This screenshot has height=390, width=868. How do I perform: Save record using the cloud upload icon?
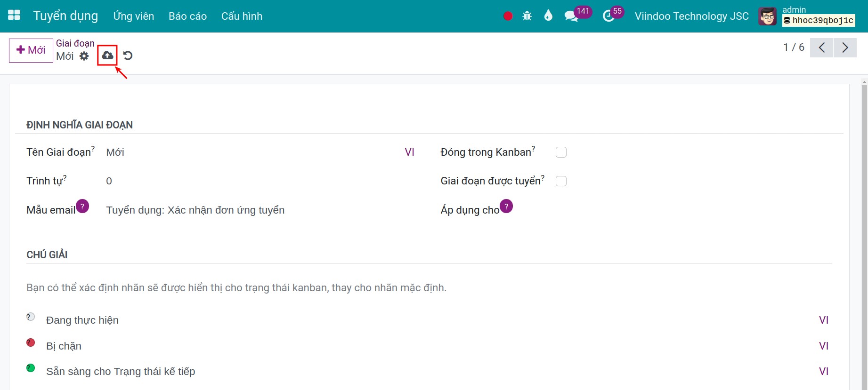pyautogui.click(x=107, y=56)
